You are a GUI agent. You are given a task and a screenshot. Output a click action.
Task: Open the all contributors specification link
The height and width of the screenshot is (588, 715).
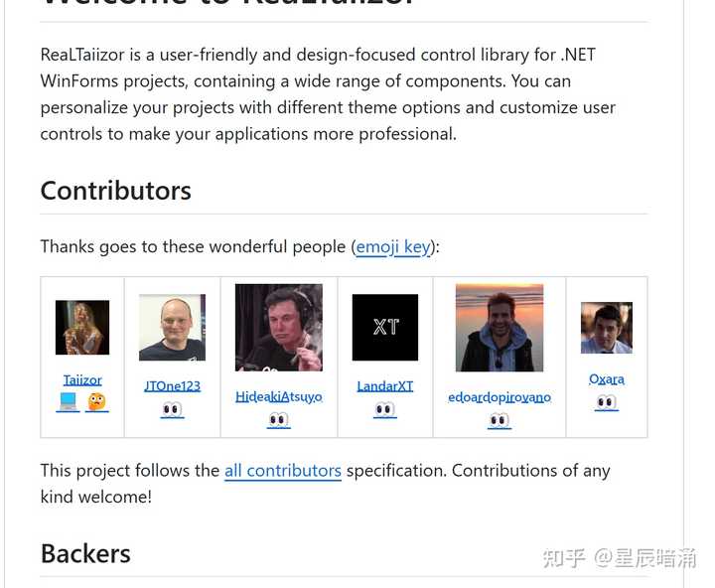tap(283, 471)
